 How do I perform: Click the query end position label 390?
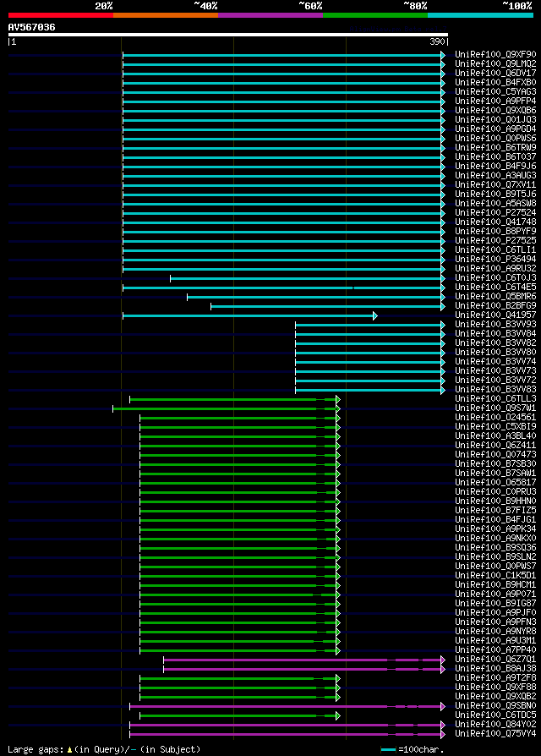(x=437, y=42)
